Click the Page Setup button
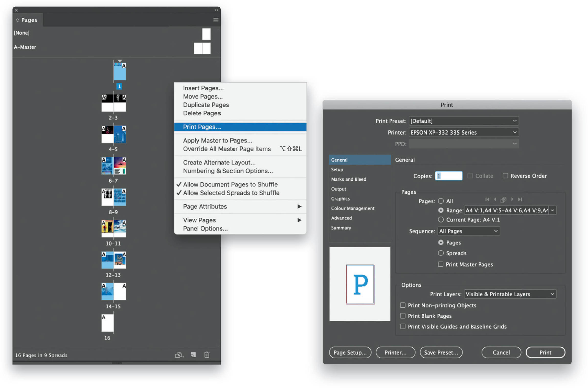The width and height of the screenshot is (588, 388). coord(350,352)
